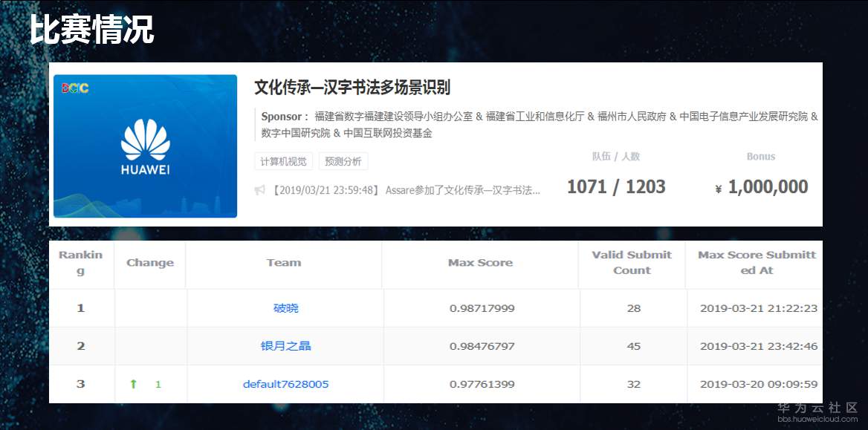Screen dimensions: 868x430
Task: Click timestamp 2019-03-20 09:09:59
Action: click(x=759, y=384)
